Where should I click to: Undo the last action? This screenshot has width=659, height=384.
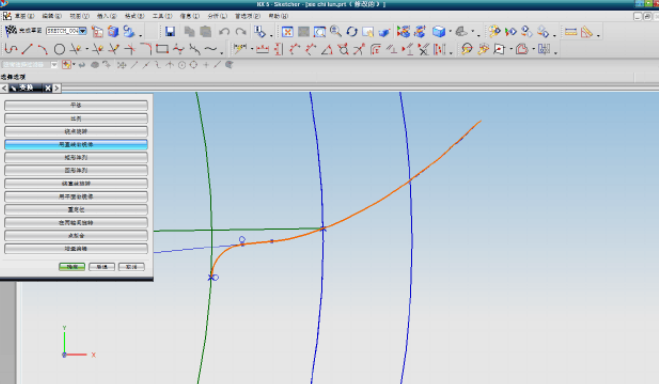pos(224,32)
